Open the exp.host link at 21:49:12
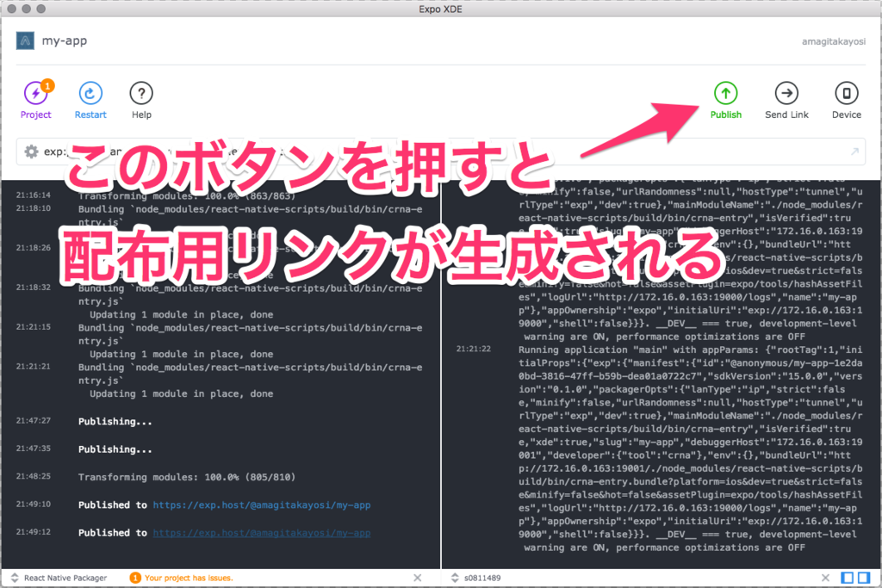 262,533
